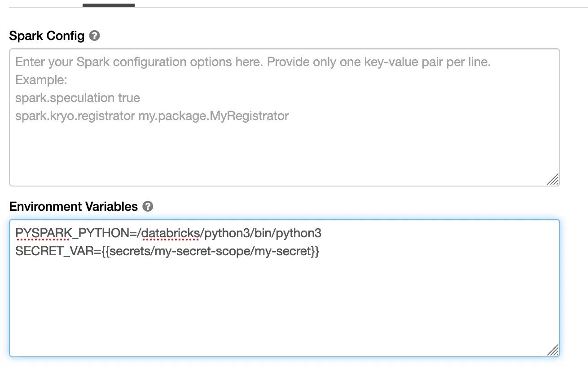Click the Spark Config box resize handle
Screen dimensions: 588x373
click(x=553, y=179)
